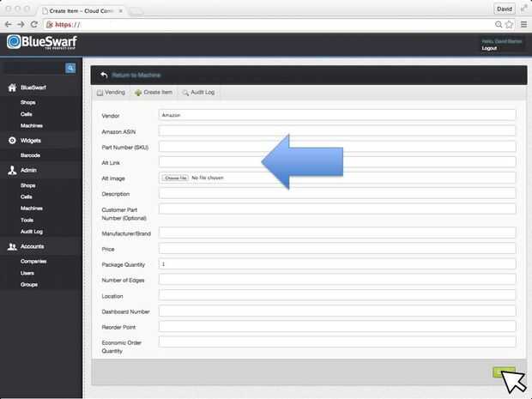This screenshot has width=532, height=399.
Task: Click the Customer Part Number field
Action: [337, 209]
